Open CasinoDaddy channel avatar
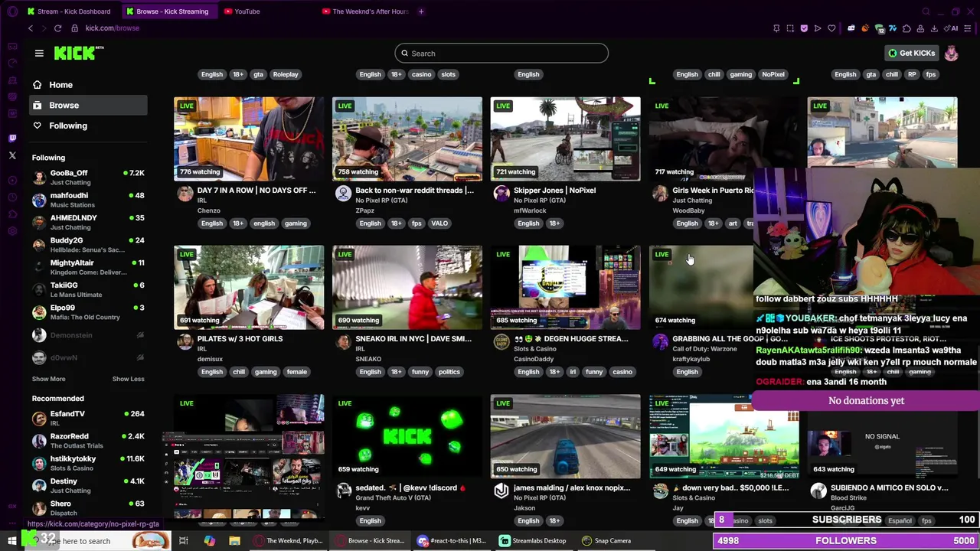Image resolution: width=980 pixels, height=551 pixels. pos(501,342)
